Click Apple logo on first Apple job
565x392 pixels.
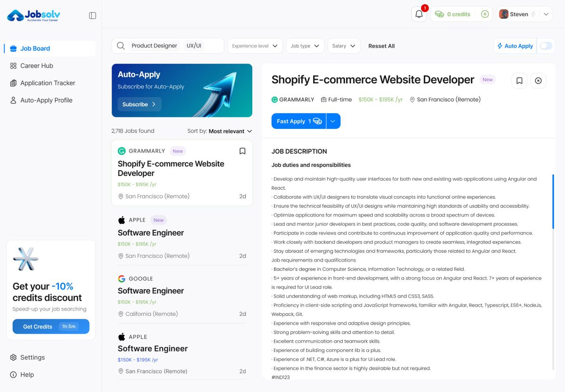tap(121, 220)
